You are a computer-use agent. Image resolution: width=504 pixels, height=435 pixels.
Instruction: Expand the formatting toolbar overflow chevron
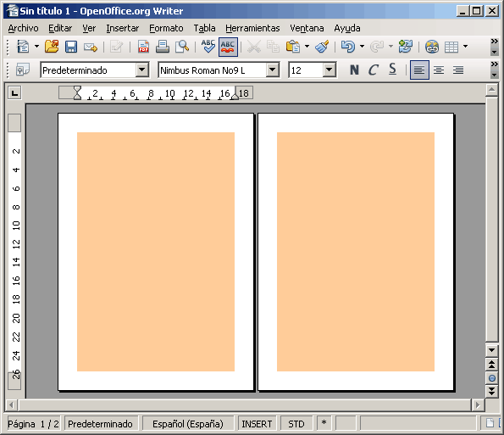coord(495,64)
